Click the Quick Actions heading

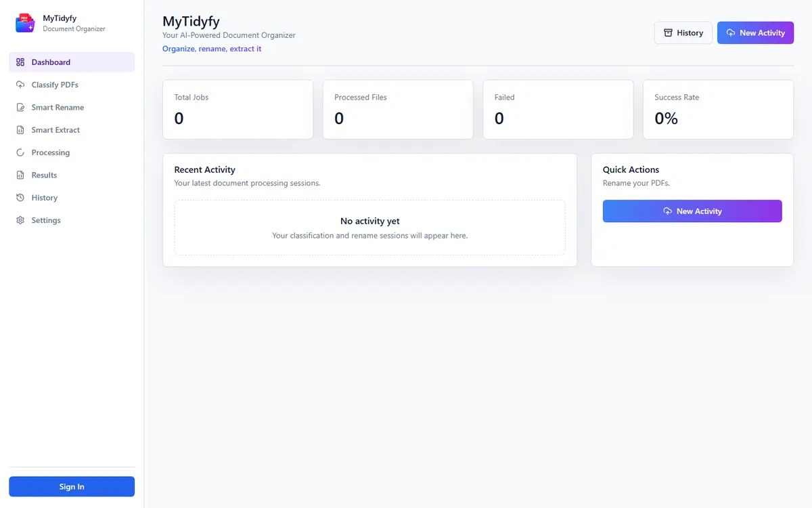point(631,170)
